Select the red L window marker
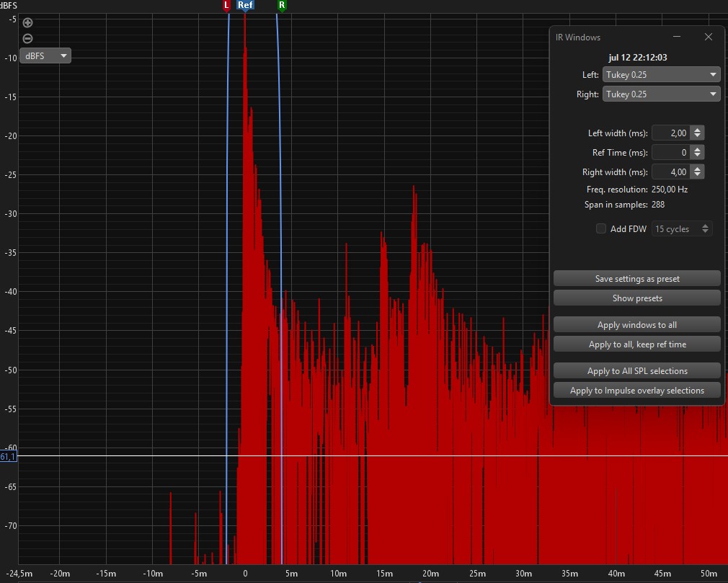 (x=226, y=6)
